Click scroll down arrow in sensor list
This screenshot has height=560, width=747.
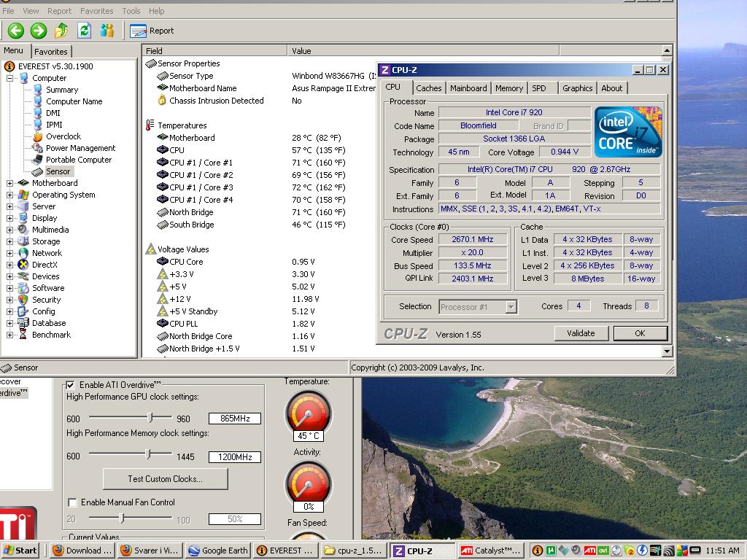(x=667, y=352)
